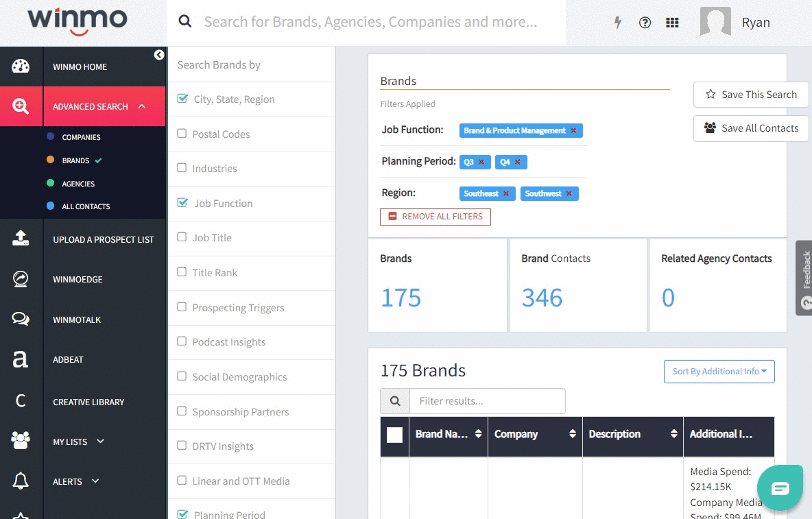Click the Creative Library 'C' icon
812x519 pixels.
[x=21, y=400]
